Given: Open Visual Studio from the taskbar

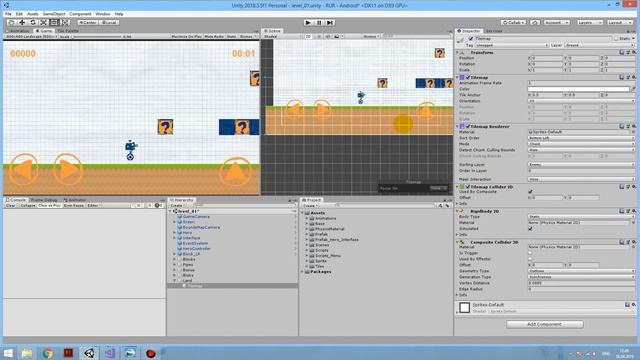Looking at the screenshot, I should point(110,353).
